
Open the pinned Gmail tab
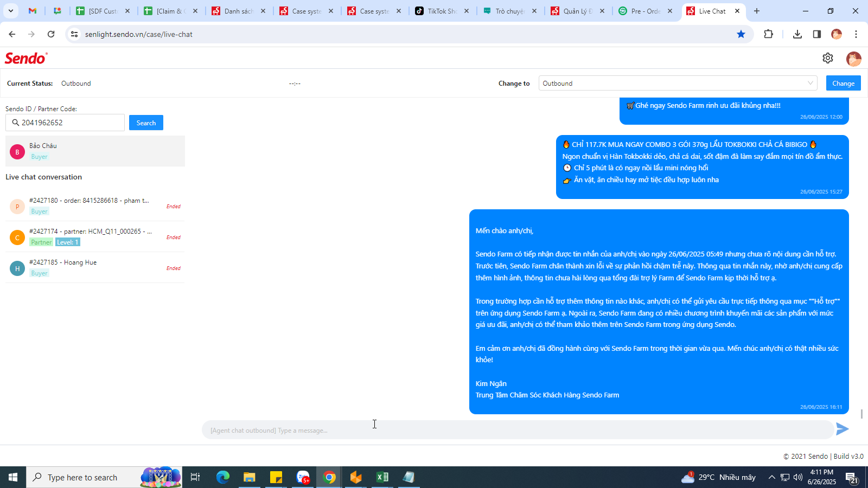coord(33,11)
